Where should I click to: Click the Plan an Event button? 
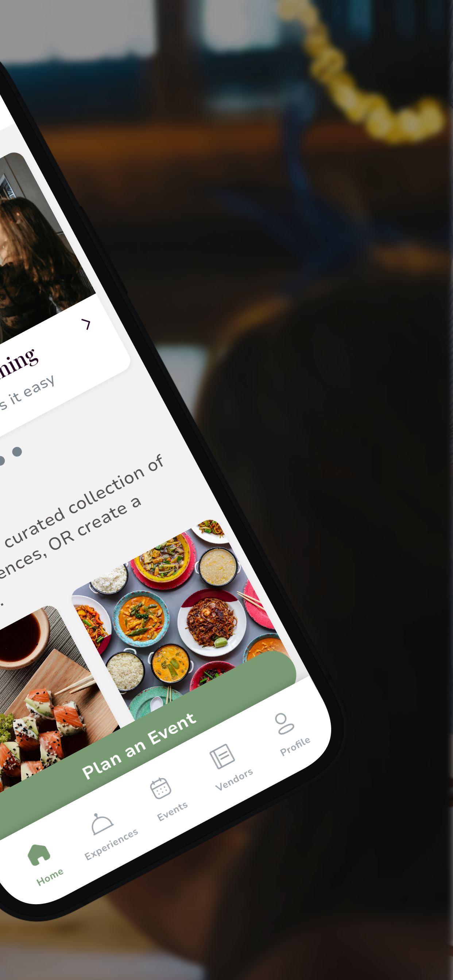pyautogui.click(x=139, y=746)
